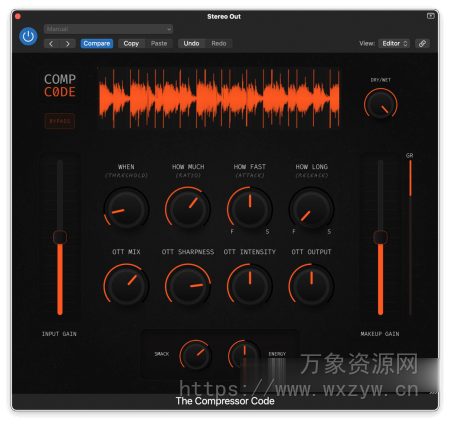Toggle the Compare button

(x=97, y=43)
